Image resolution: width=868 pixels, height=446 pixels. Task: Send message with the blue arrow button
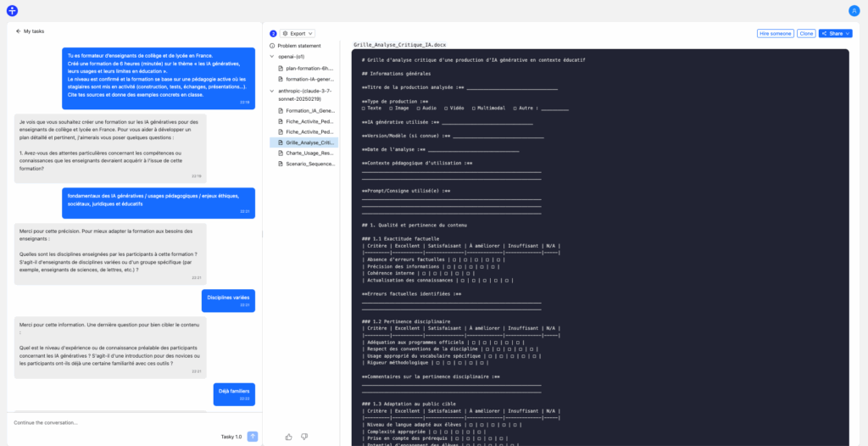[x=253, y=437]
